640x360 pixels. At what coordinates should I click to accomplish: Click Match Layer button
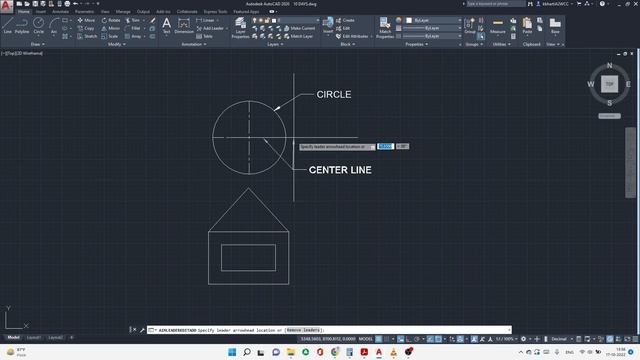pos(298,36)
